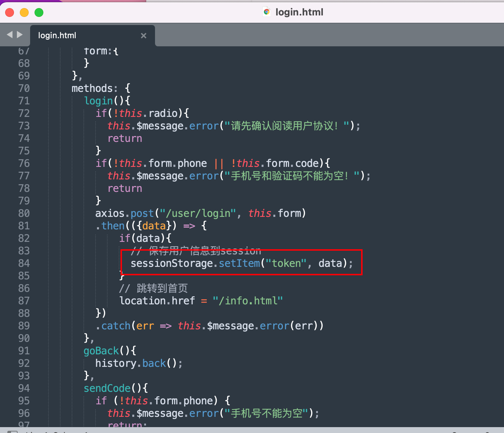This screenshot has height=433, width=504.
Task: Click the 'history.back();' statement
Action: click(139, 363)
